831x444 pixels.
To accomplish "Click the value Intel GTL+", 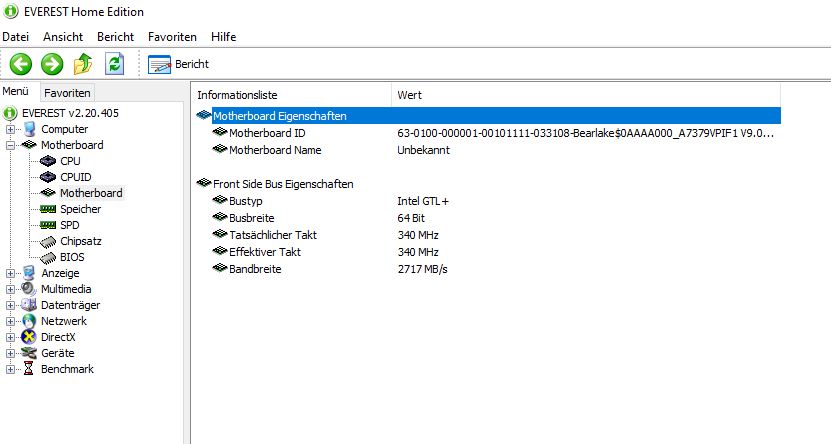I will pos(423,201).
